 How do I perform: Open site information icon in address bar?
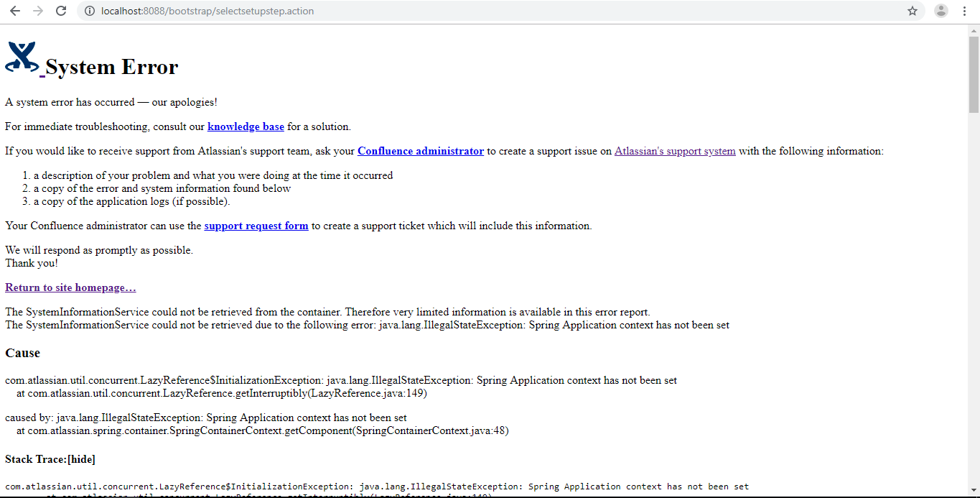[x=89, y=11]
